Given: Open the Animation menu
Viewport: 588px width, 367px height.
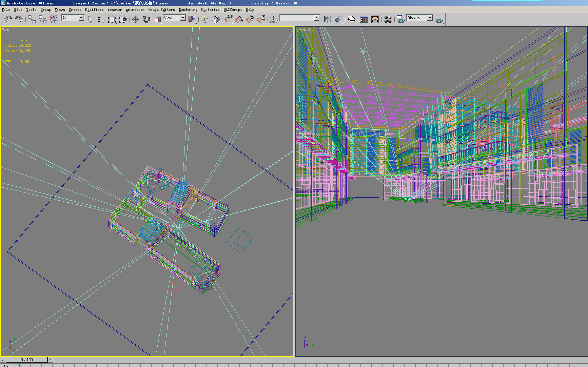Looking at the screenshot, I should [x=135, y=9].
